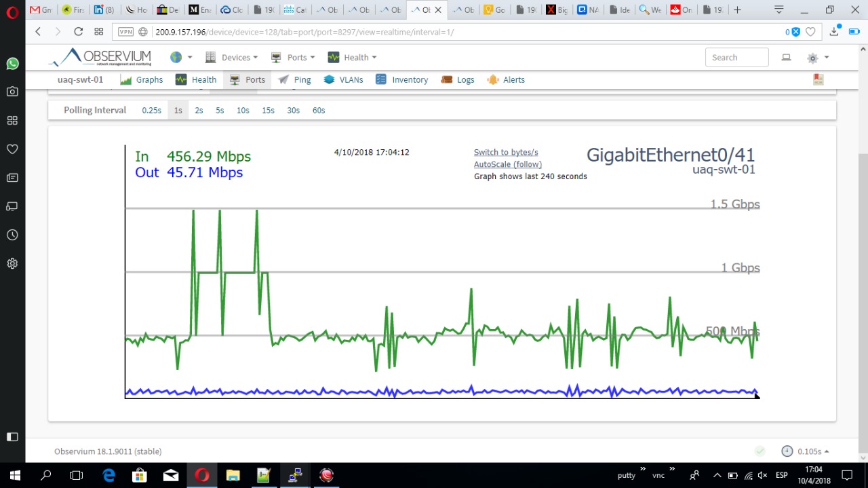Expand the Health dropdown in navbar
This screenshot has width=868, height=488.
(352, 58)
